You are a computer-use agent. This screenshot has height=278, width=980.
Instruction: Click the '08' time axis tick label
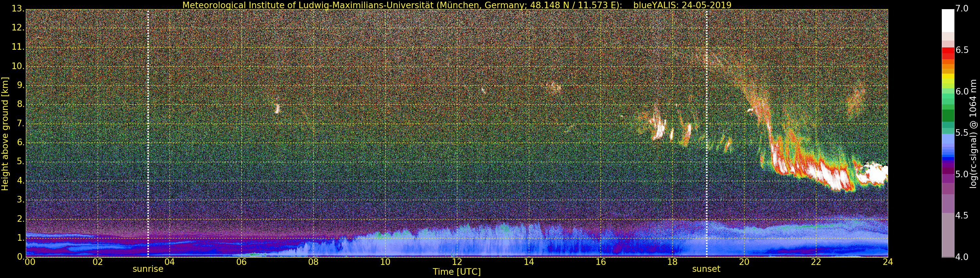coord(313,262)
